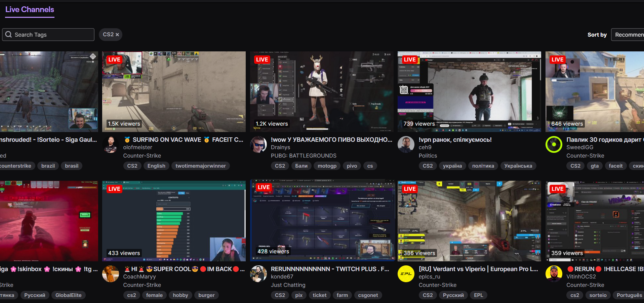This screenshot has height=303, width=644.
Task: Select the Live Channels tab
Action: 30,9
